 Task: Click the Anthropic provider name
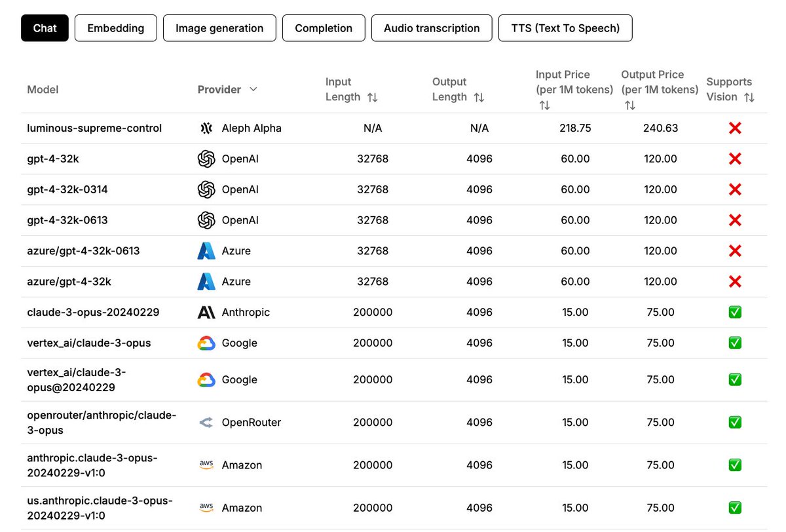(x=246, y=313)
